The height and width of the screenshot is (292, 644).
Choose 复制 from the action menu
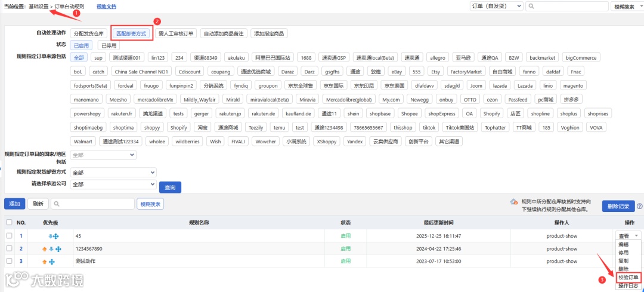pyautogui.click(x=624, y=261)
